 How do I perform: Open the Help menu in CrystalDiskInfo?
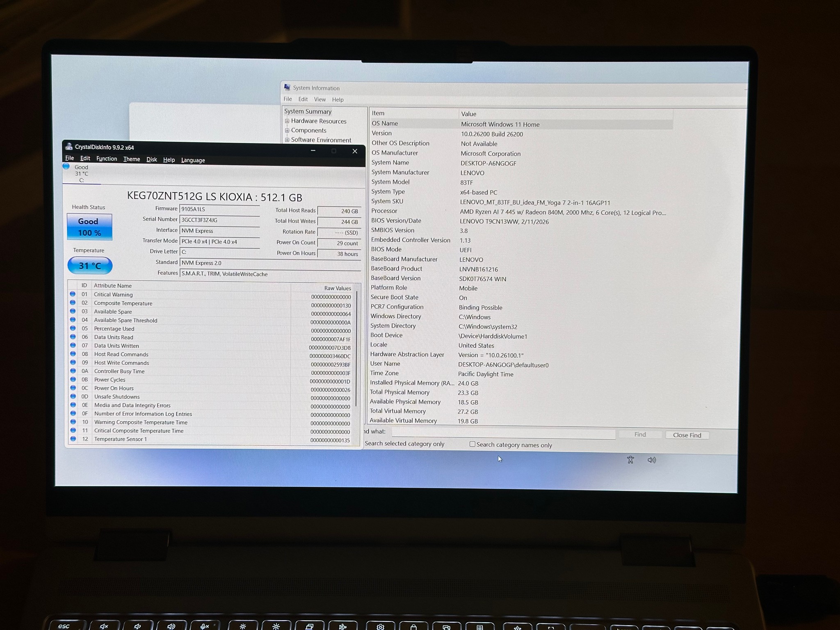click(169, 160)
